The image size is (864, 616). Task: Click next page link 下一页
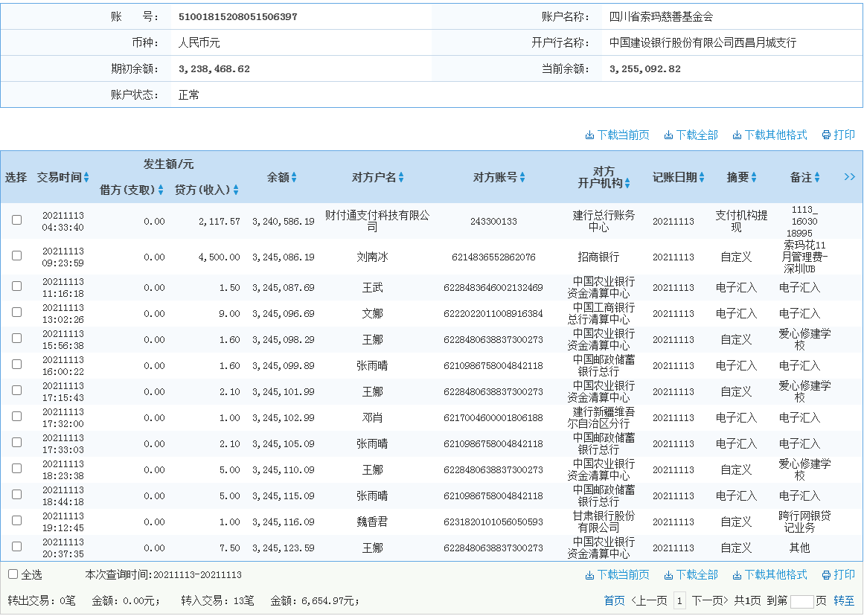click(x=709, y=600)
